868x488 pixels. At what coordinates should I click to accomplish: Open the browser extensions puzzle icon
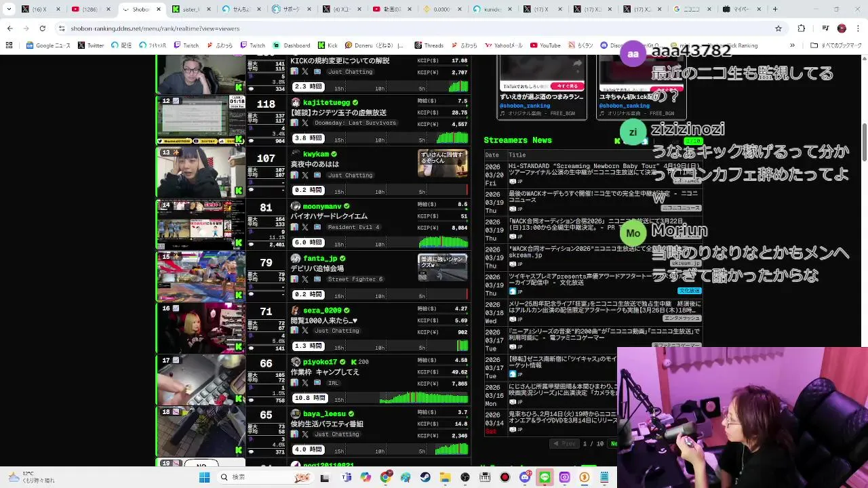[802, 28]
